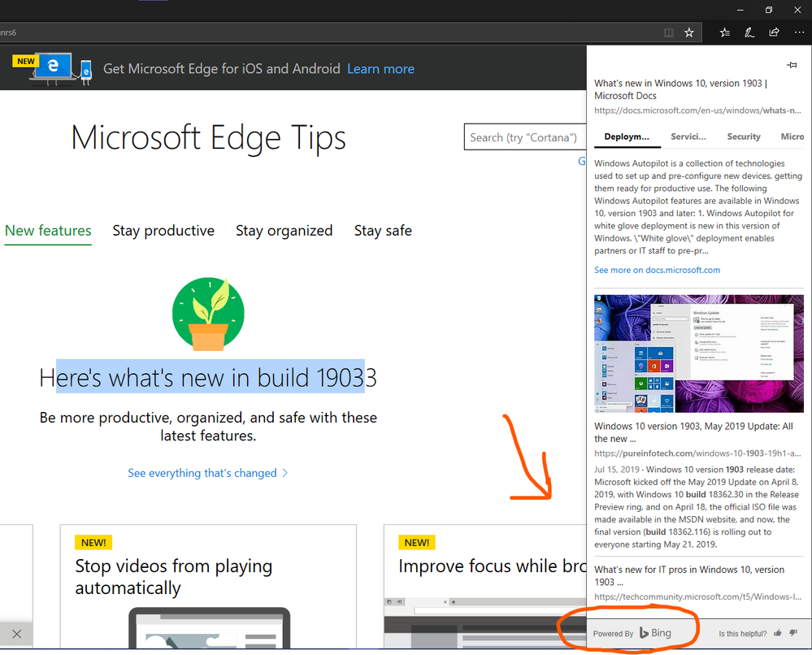This screenshot has width=812, height=655.
Task: Click the Edge devices banner icon
Action: point(61,69)
